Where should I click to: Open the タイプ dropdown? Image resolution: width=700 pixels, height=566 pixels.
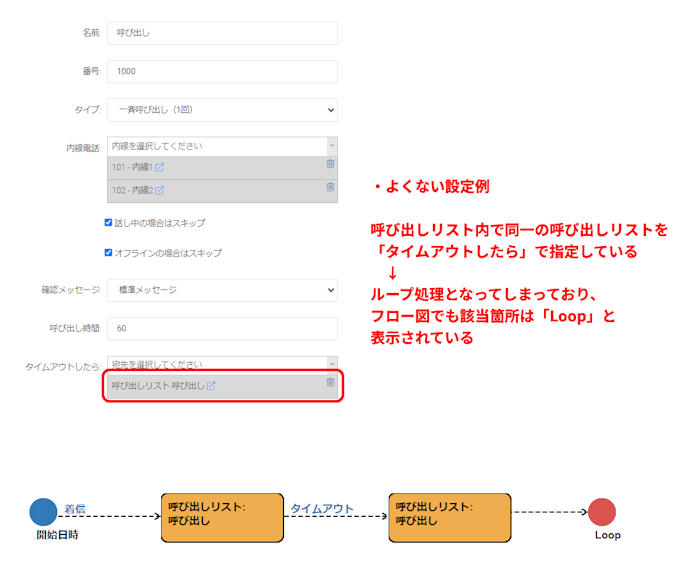pyautogui.click(x=222, y=109)
